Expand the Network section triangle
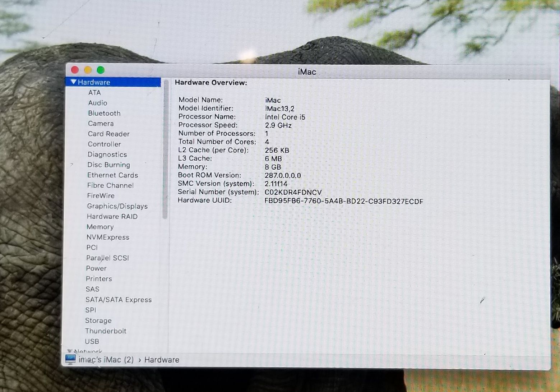The width and height of the screenshot is (560, 392). click(70, 351)
